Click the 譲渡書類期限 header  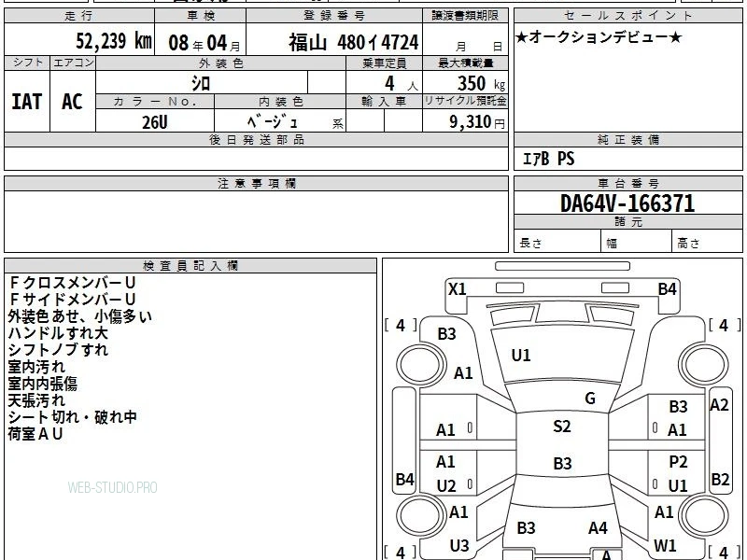point(465,16)
